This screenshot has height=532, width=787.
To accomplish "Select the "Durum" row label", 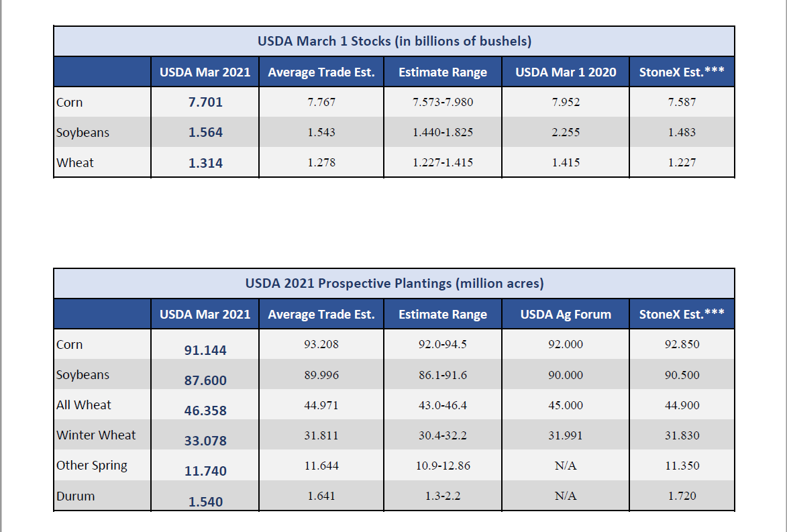I will (x=75, y=496).
